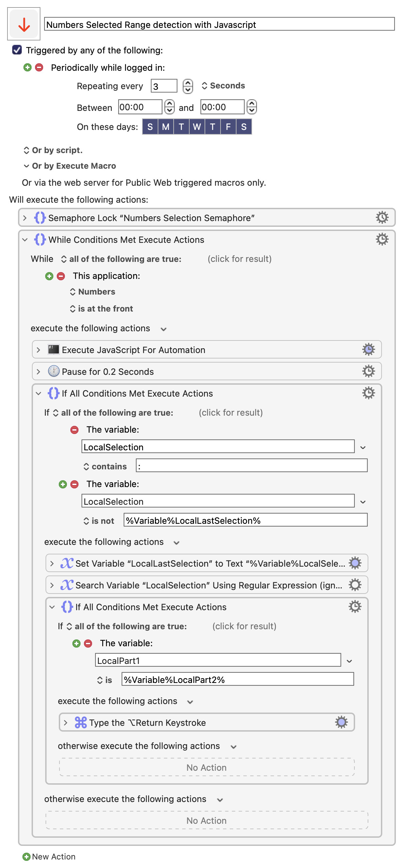
Task: Toggle the first T day in On these days
Action: tap(181, 127)
